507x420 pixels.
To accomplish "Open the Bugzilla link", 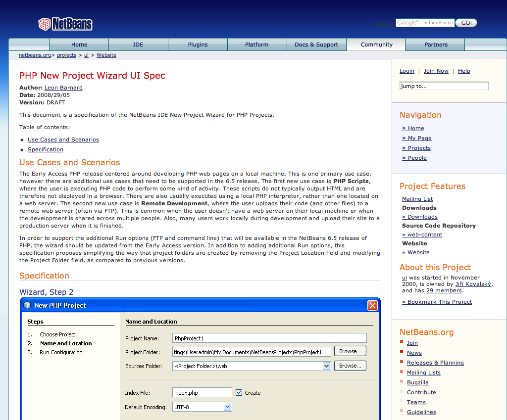I will point(418,382).
